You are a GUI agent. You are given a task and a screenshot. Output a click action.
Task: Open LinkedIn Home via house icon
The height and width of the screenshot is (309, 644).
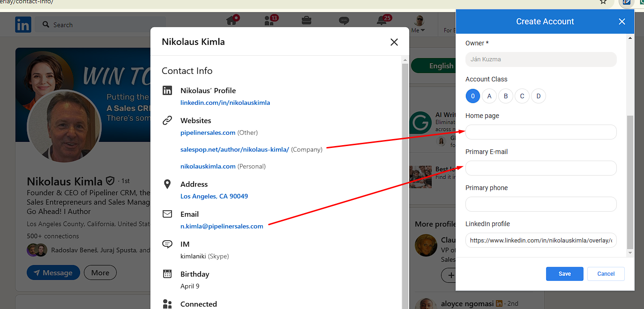click(232, 20)
